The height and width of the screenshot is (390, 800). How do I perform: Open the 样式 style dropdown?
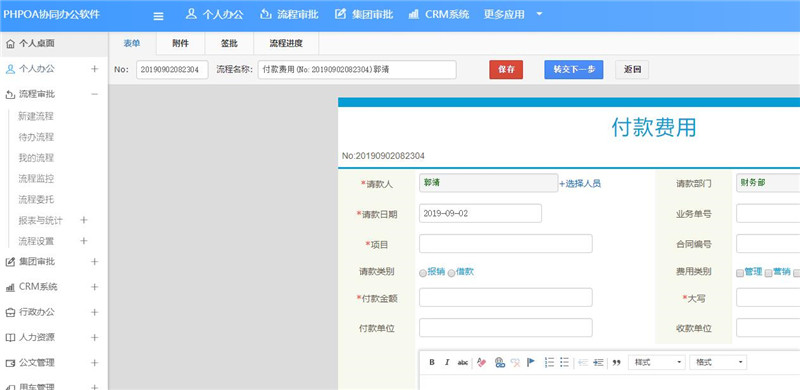(x=657, y=362)
